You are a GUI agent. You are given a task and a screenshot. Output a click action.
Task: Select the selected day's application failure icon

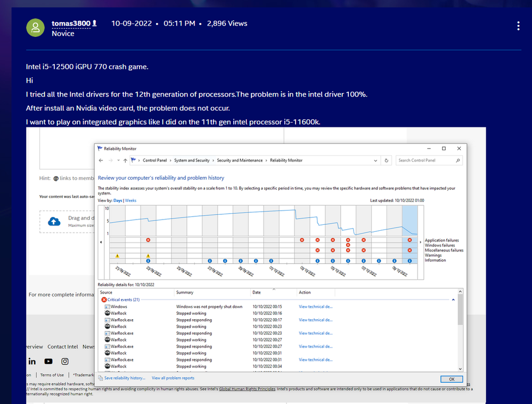[410, 240]
